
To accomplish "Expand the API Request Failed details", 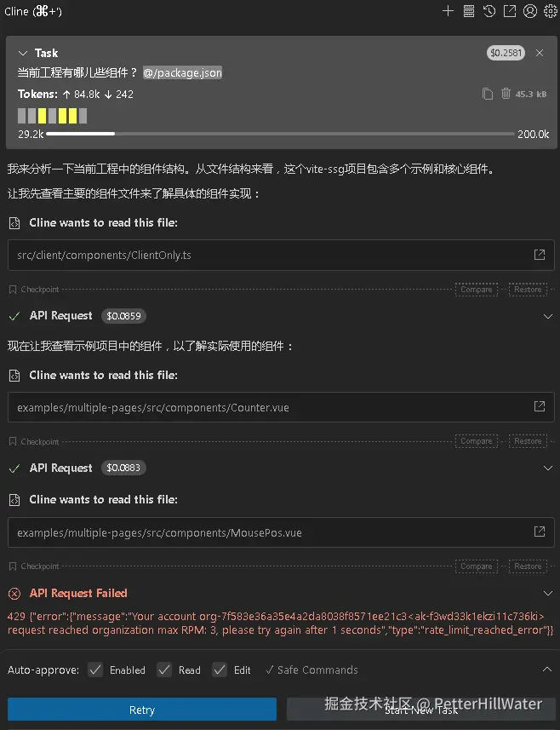I will click(x=548, y=593).
